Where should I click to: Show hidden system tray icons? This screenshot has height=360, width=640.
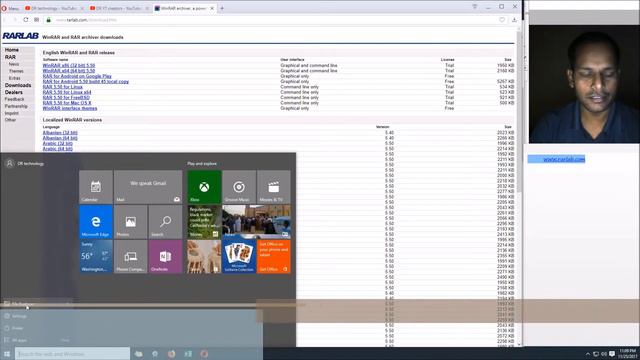pos(588,354)
